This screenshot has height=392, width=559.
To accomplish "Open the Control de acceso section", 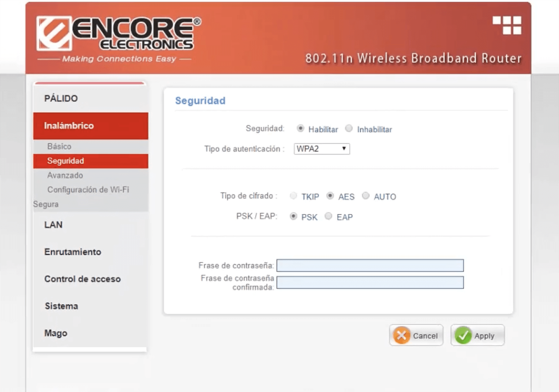I will [82, 279].
